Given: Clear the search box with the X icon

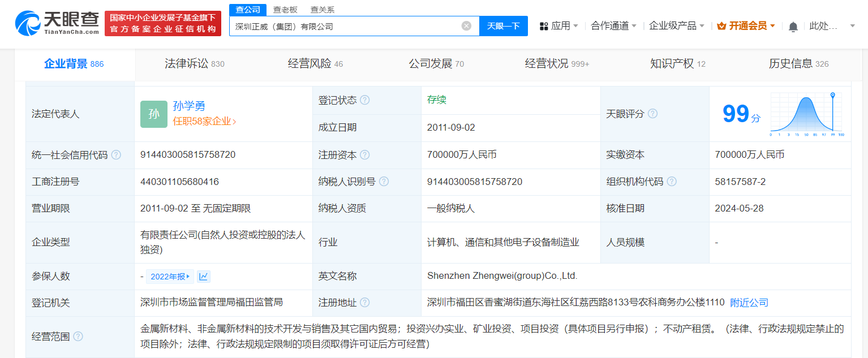Looking at the screenshot, I should (x=466, y=25).
